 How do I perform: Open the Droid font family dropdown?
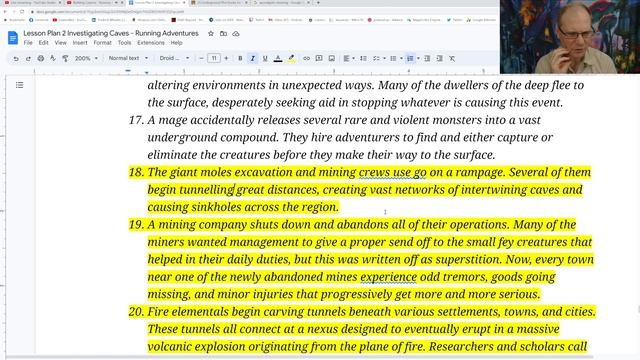174,58
